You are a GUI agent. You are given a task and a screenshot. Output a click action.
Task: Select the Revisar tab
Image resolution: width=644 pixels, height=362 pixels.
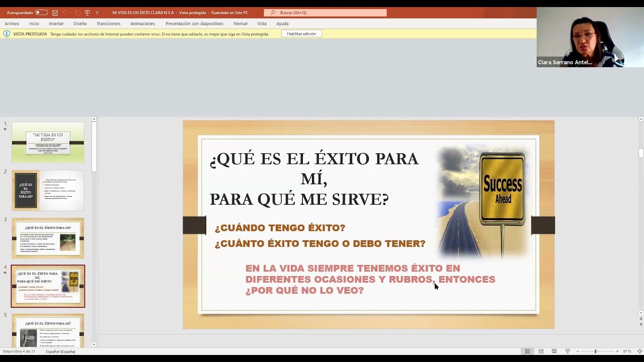[x=240, y=24]
